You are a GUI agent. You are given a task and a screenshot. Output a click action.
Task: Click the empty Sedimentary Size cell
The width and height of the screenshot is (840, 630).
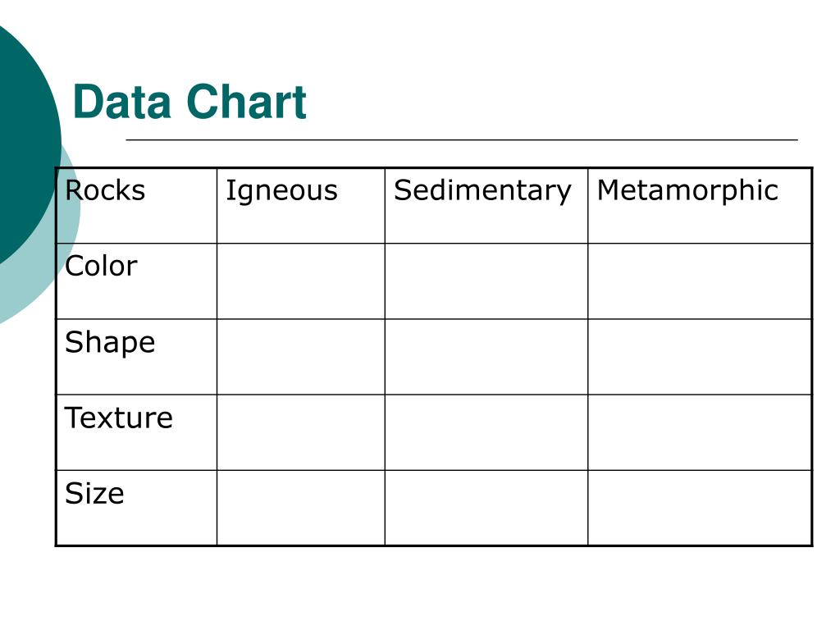[x=486, y=508]
